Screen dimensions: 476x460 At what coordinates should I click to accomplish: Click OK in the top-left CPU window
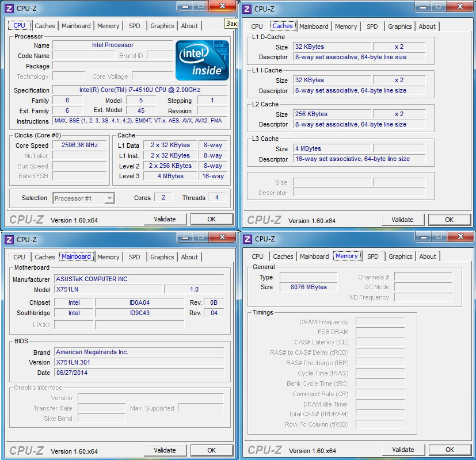[x=212, y=219]
